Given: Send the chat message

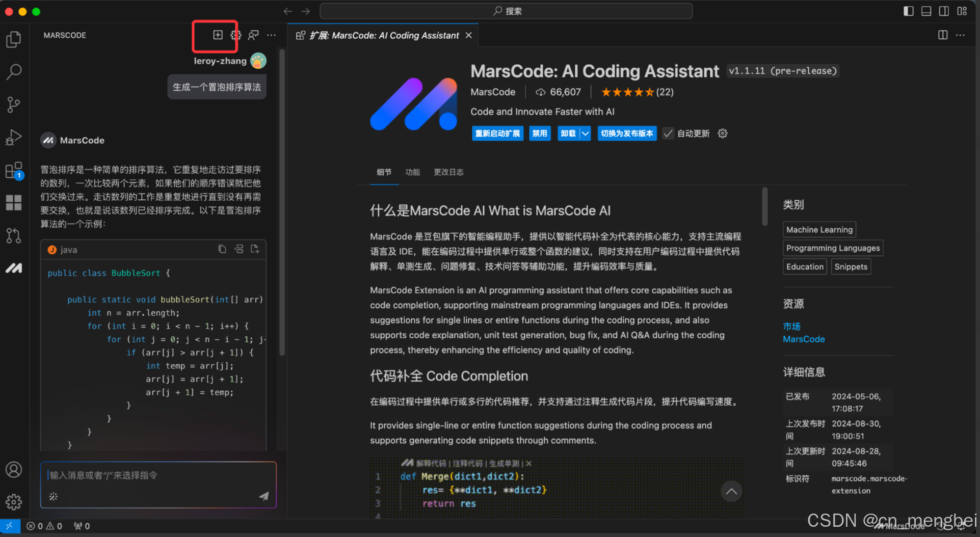Looking at the screenshot, I should pyautogui.click(x=264, y=496).
